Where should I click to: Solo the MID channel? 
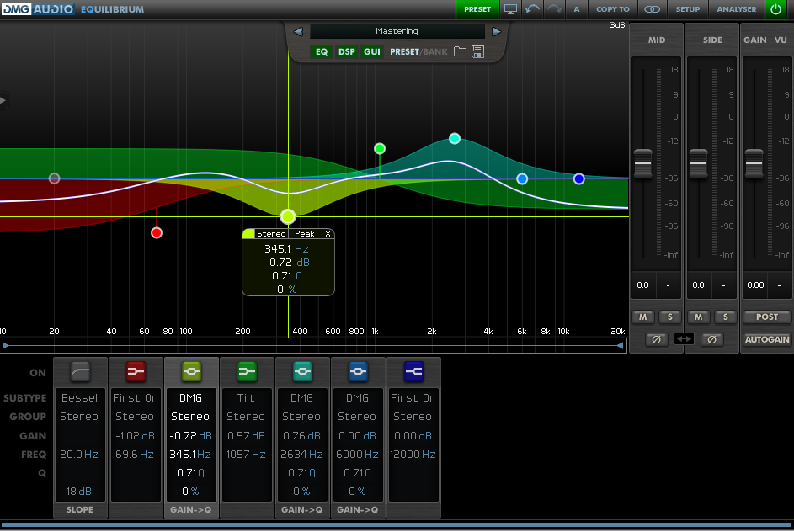coord(670,317)
